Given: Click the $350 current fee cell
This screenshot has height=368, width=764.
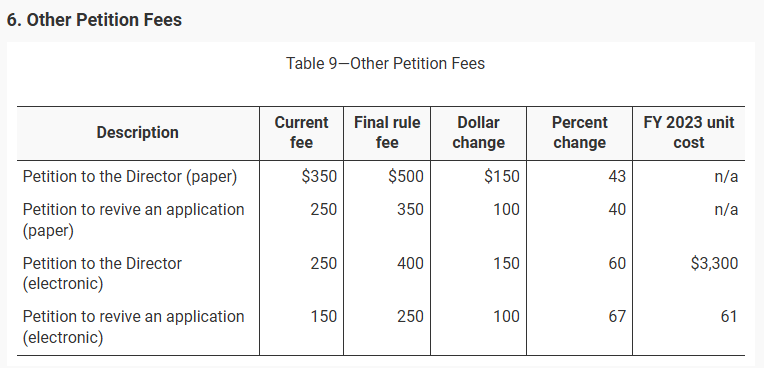Looking at the screenshot, I should pyautogui.click(x=319, y=176).
